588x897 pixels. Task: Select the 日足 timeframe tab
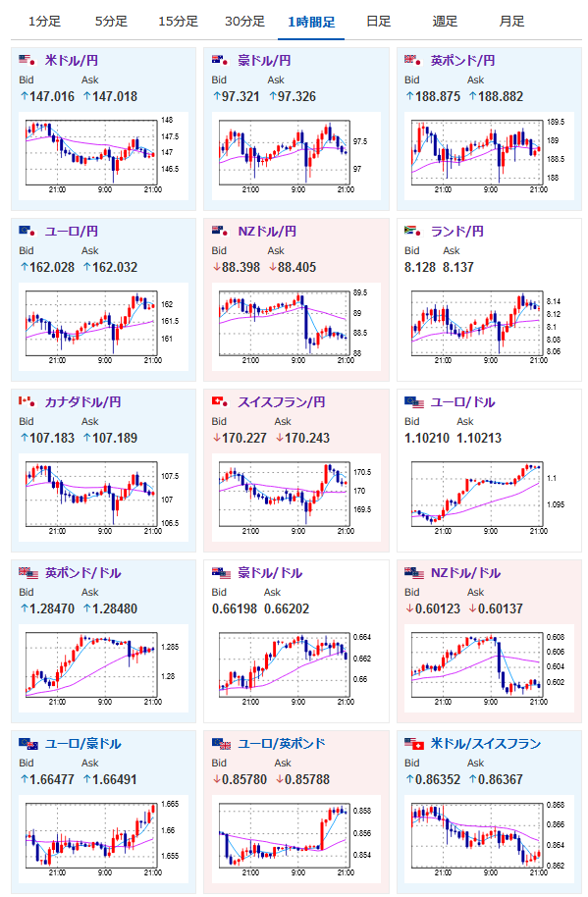378,22
